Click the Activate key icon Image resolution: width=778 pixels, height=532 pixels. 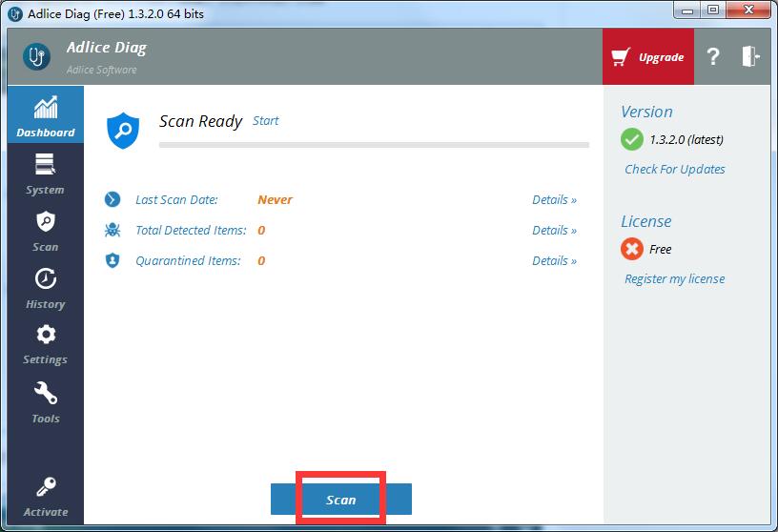(x=46, y=487)
